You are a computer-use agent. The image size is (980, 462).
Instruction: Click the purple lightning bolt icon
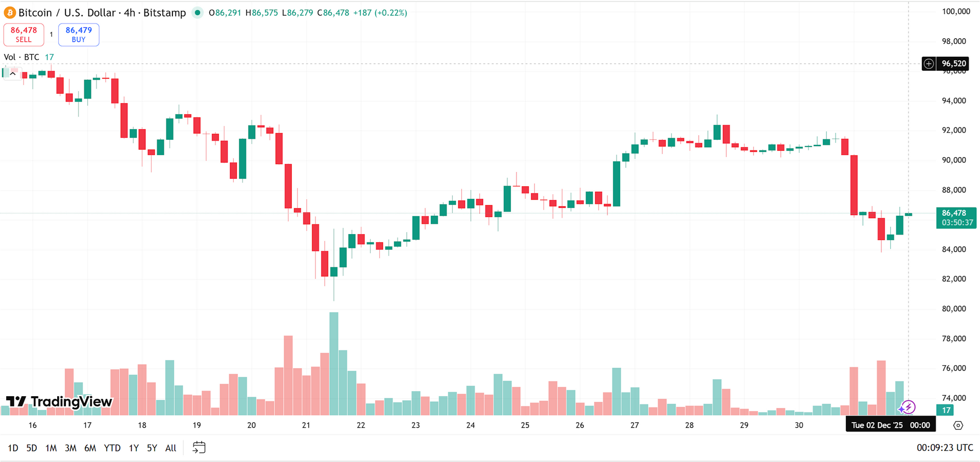[908, 407]
